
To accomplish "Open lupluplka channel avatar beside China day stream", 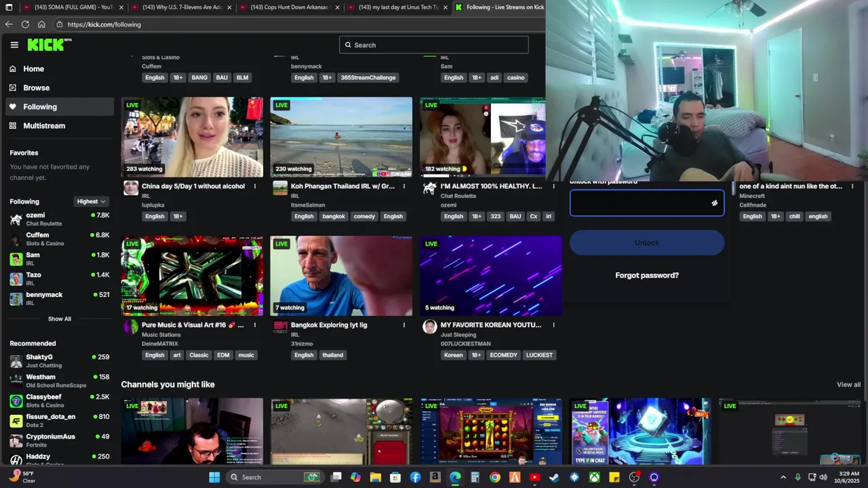I will pyautogui.click(x=131, y=188).
